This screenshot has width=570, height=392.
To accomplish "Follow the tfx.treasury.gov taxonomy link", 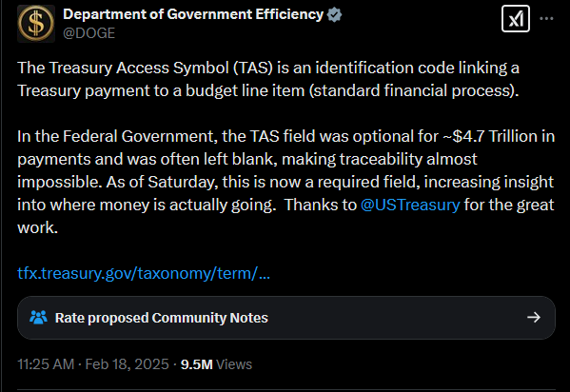I will [x=144, y=273].
